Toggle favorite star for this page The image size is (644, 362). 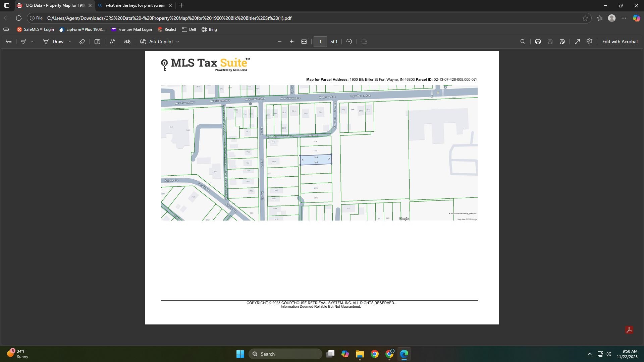coord(585,18)
